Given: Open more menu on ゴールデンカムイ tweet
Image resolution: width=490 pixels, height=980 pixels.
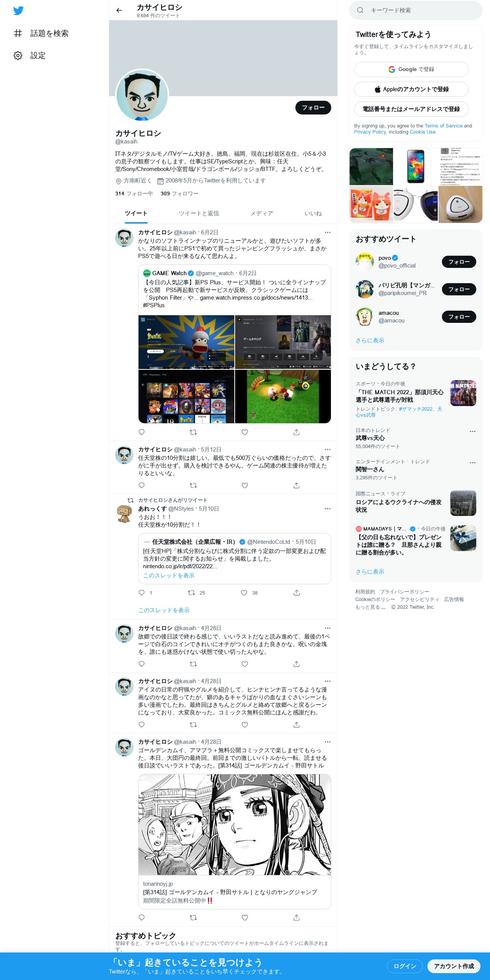Looking at the screenshot, I should 327,742.
